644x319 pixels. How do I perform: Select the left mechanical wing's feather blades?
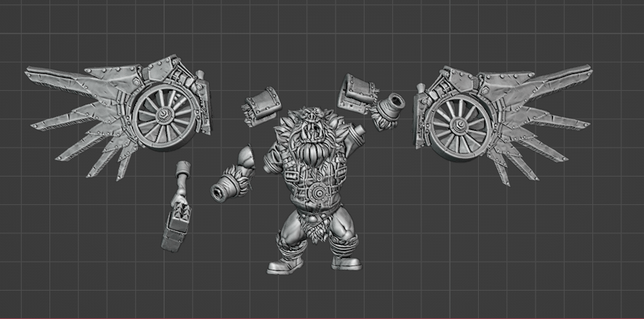point(73,116)
